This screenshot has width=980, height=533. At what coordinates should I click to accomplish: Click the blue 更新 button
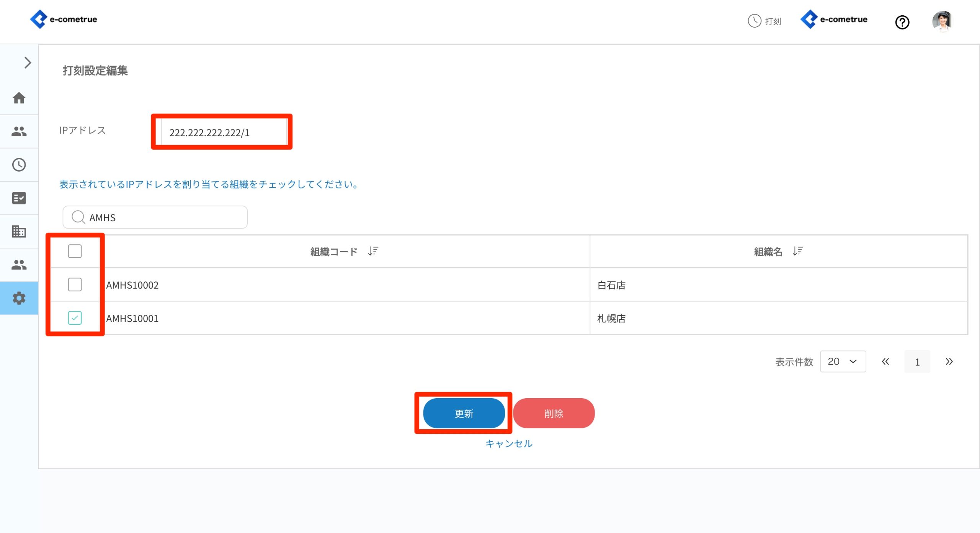[464, 413]
